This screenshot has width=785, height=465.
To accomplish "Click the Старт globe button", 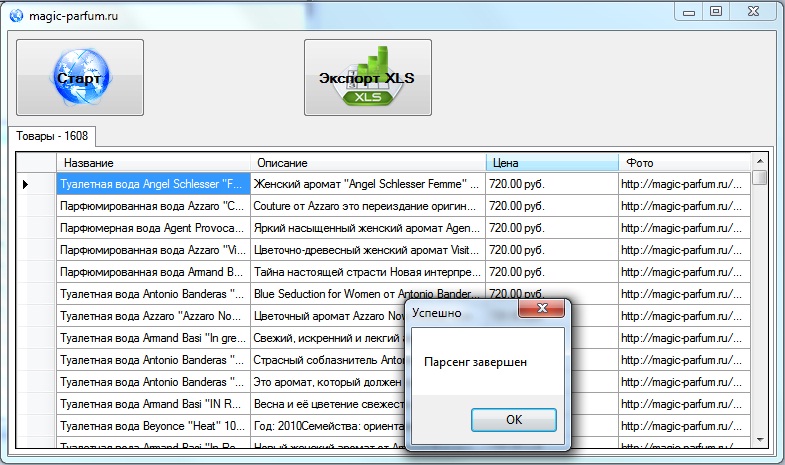I will click(80, 78).
